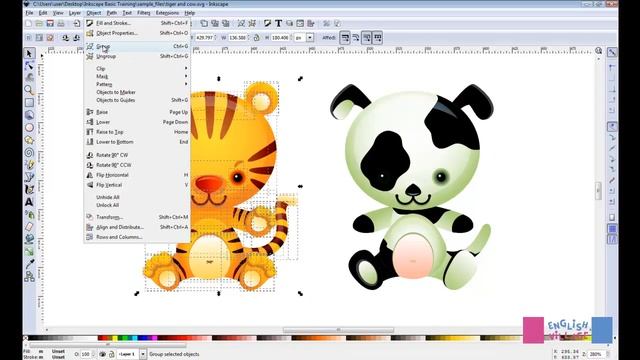Click the Save document icon
The width and height of the screenshot is (640, 360).
tap(50, 23)
